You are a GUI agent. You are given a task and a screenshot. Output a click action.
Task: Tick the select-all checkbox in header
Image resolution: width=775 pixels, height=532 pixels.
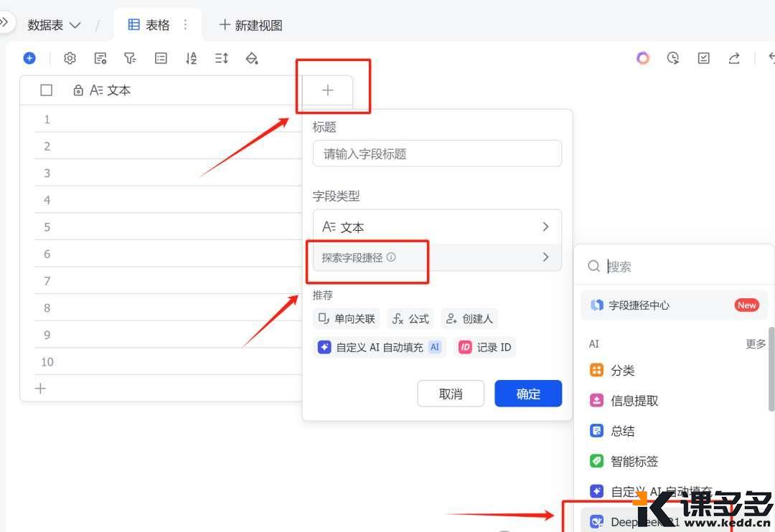coord(47,90)
